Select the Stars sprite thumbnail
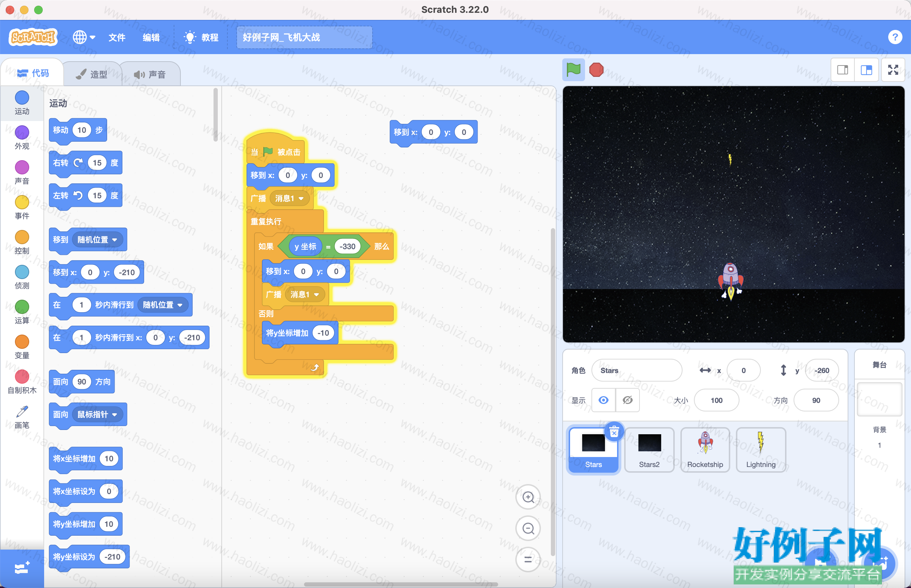 (x=594, y=450)
